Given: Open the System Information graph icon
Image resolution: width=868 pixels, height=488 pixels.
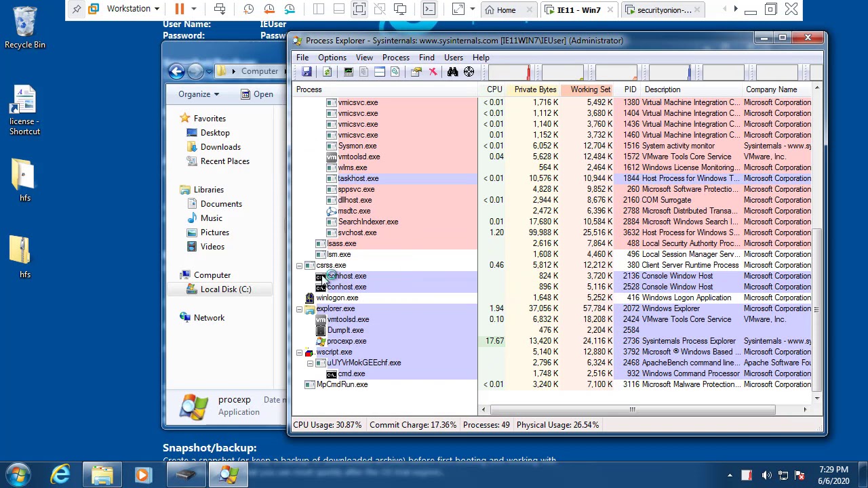Looking at the screenshot, I should tap(348, 72).
